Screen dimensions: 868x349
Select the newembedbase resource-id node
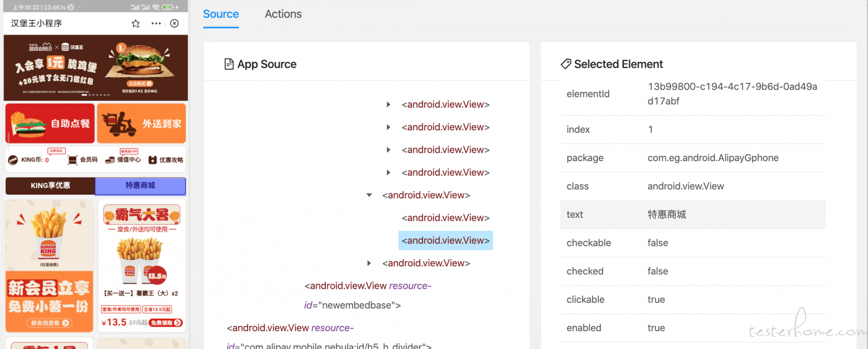click(368, 295)
